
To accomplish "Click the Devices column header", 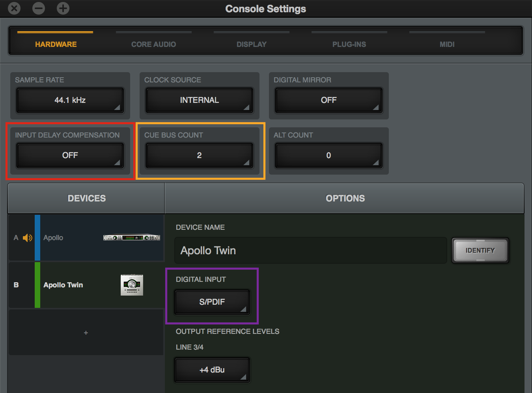I will tap(86, 198).
